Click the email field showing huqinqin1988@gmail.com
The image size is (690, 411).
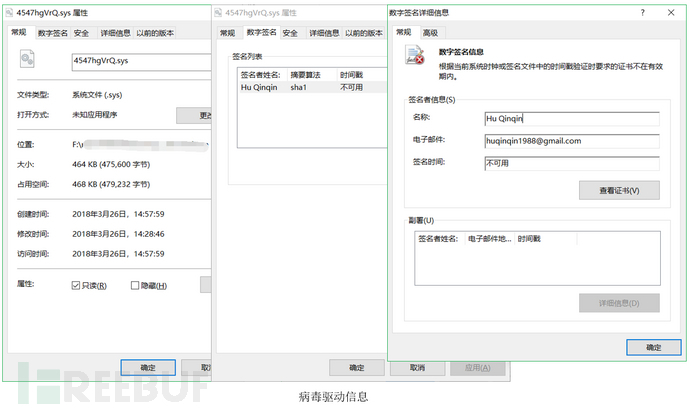(571, 141)
